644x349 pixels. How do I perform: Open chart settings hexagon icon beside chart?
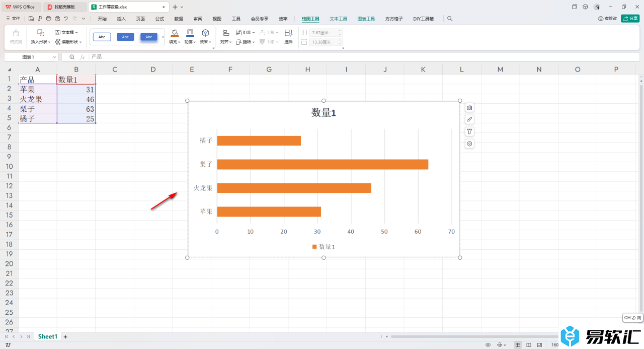tap(469, 144)
